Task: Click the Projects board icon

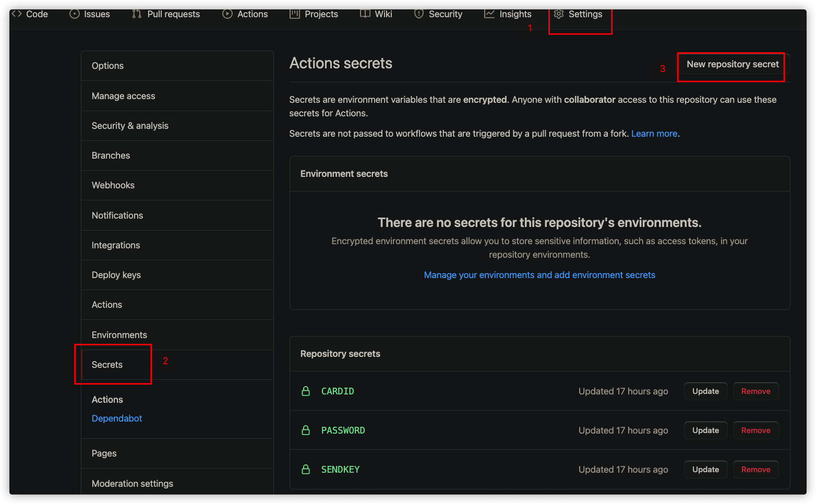Action: tap(295, 14)
